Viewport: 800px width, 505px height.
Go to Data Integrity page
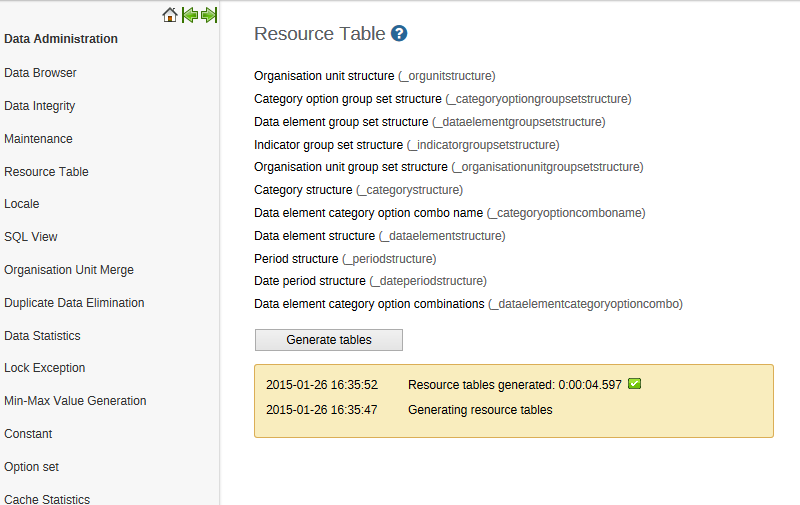point(40,106)
